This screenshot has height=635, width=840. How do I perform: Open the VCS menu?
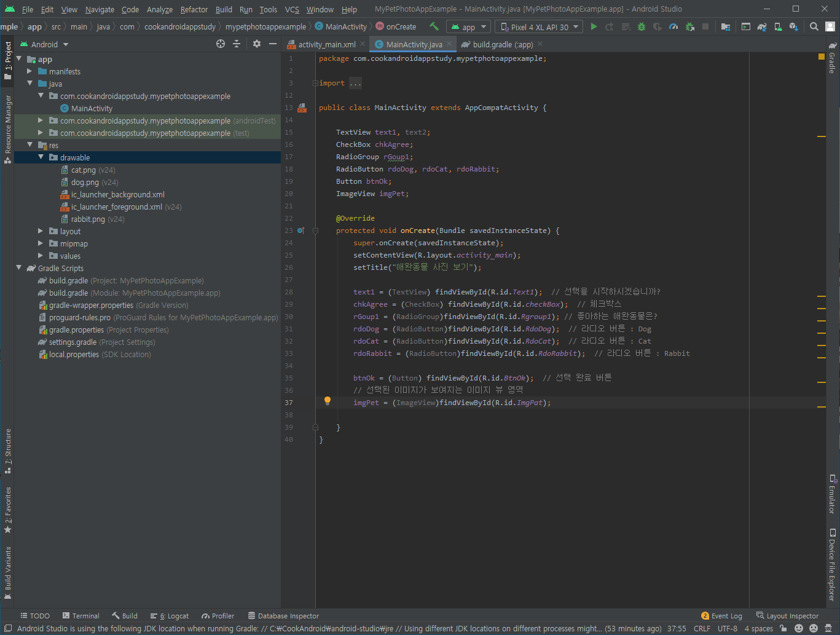(292, 9)
